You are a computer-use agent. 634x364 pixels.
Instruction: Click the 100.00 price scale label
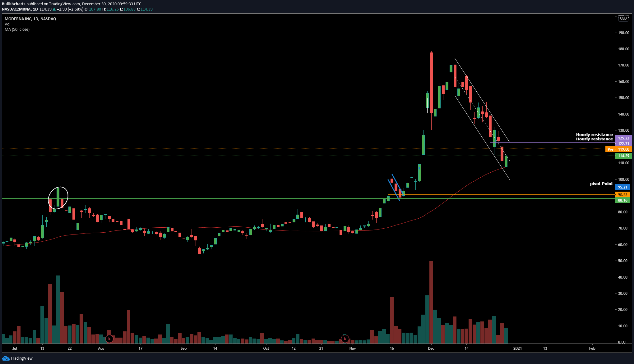click(x=624, y=180)
